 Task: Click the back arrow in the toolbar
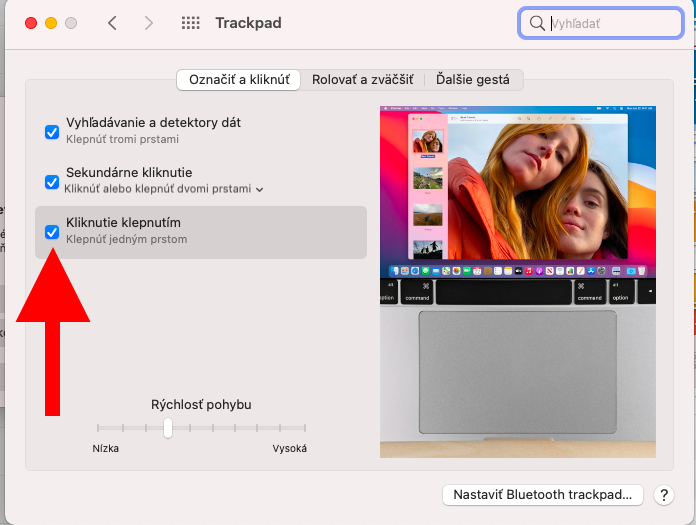point(112,23)
